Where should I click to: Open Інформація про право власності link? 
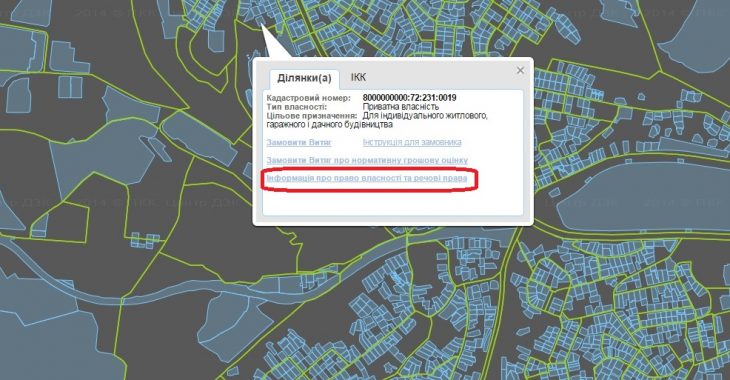tap(366, 178)
